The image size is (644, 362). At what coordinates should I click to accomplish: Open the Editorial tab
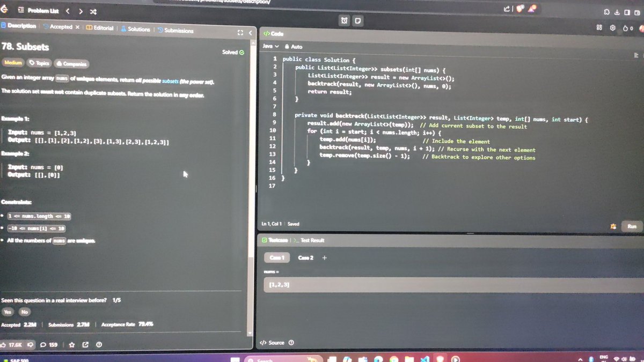100,28
